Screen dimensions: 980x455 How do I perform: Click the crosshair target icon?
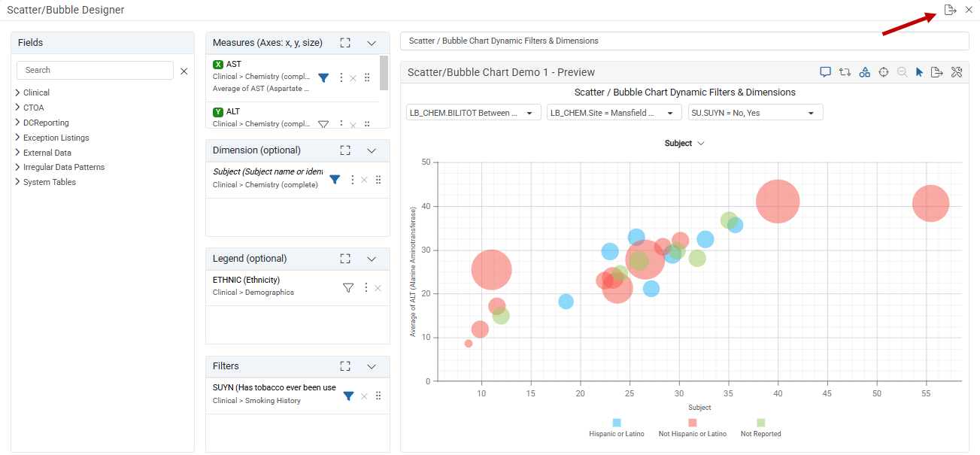884,72
